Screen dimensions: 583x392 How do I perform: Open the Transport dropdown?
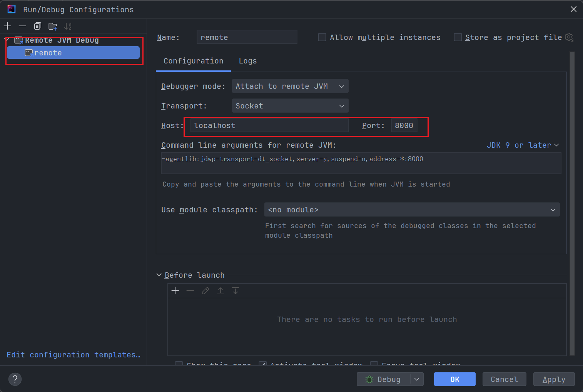290,105
